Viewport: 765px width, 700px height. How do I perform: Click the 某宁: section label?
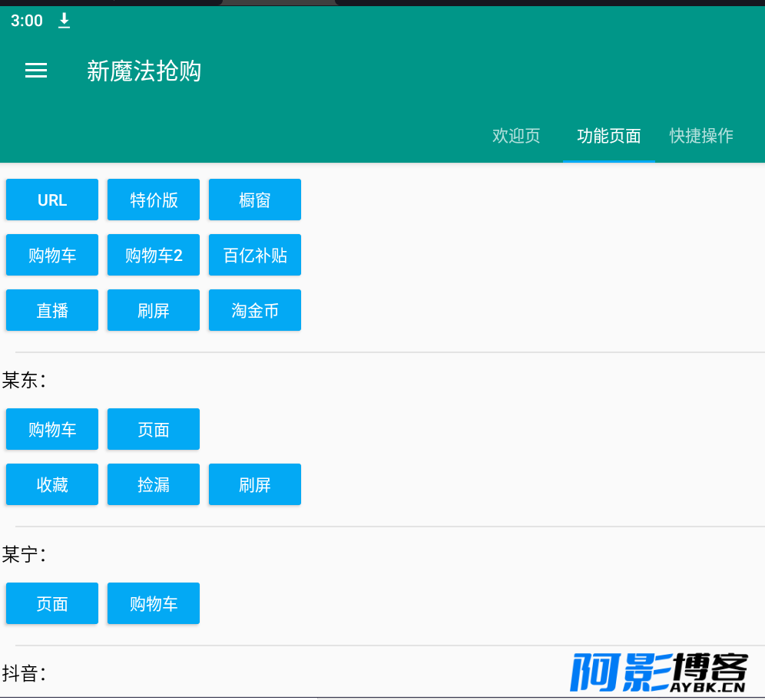click(25, 555)
